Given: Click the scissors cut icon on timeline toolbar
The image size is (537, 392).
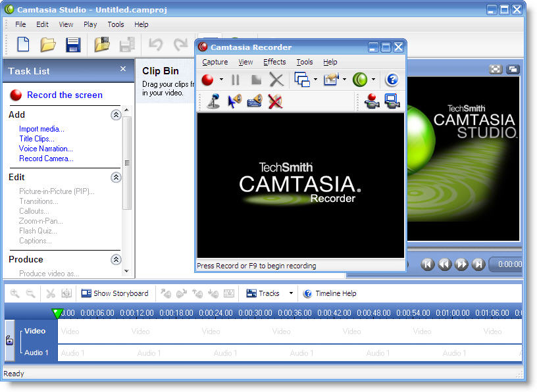Looking at the screenshot, I should click(51, 293).
